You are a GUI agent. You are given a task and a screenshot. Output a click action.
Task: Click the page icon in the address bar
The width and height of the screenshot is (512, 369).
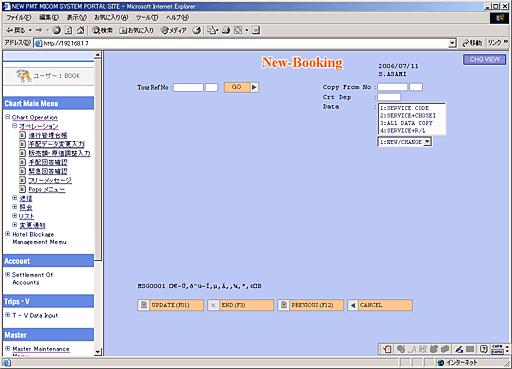pos(39,43)
